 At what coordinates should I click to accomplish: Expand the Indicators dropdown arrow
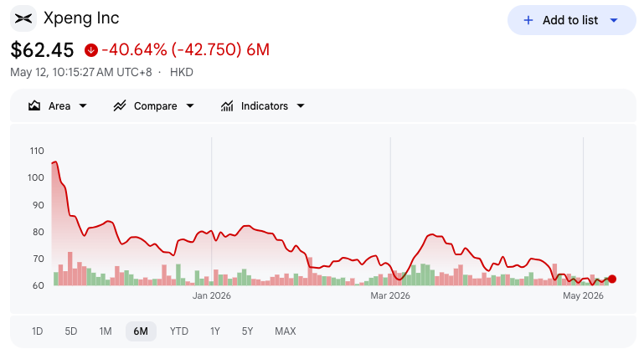point(301,105)
